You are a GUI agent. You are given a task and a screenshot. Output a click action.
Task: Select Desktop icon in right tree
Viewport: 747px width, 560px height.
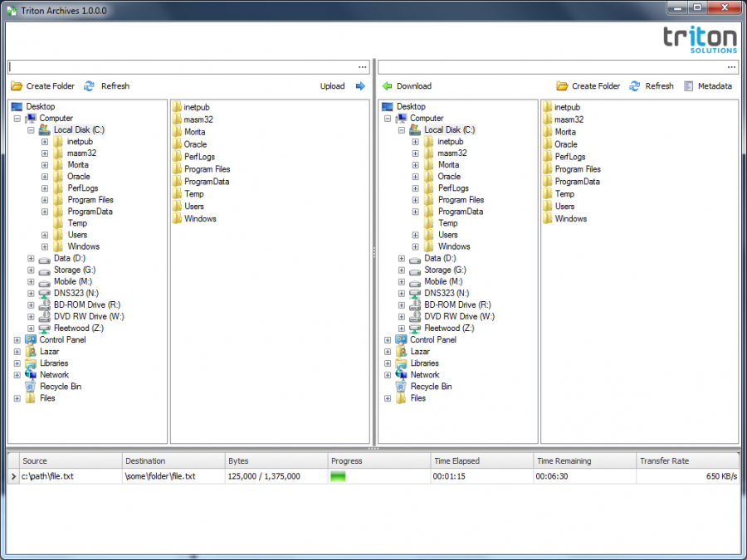coord(388,107)
